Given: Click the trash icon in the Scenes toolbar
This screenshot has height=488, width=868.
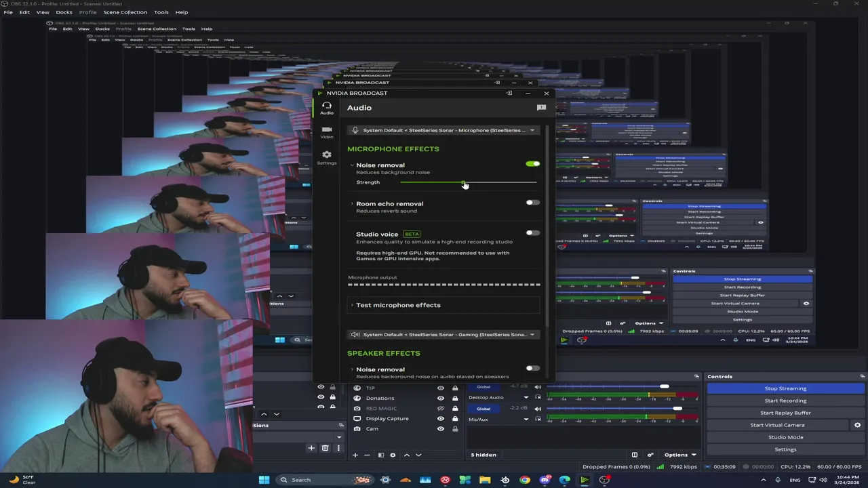Looking at the screenshot, I should tap(325, 448).
